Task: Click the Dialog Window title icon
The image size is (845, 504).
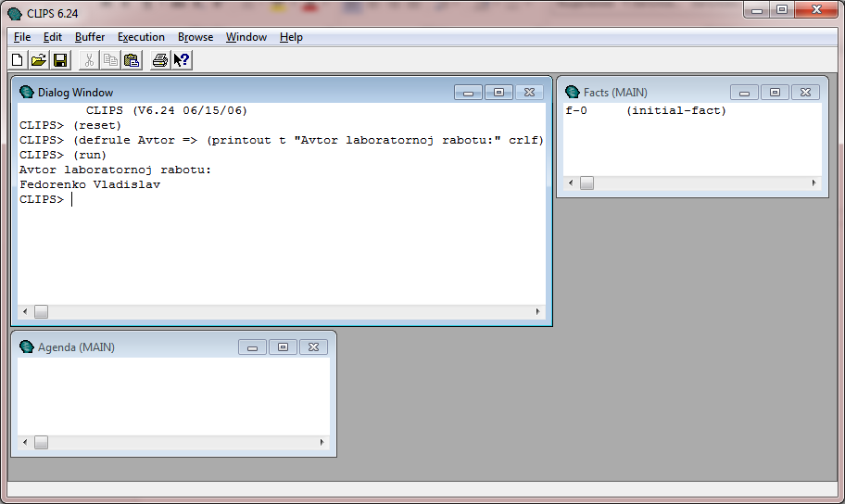Action: pyautogui.click(x=26, y=92)
